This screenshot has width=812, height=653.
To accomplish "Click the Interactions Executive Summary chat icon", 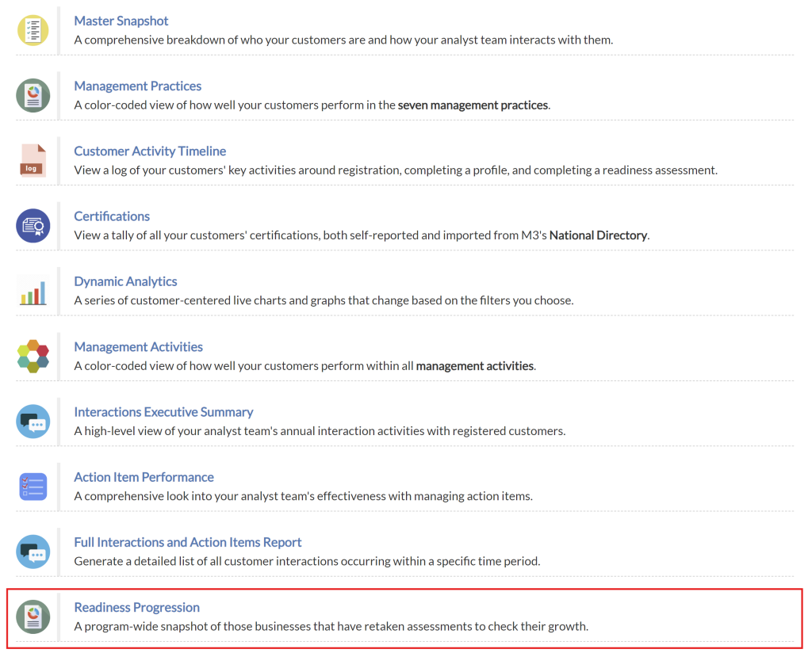I will 33,421.
